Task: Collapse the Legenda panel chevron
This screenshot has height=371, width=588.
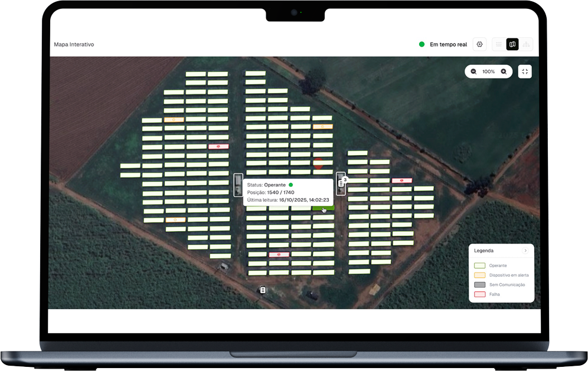Action: (525, 251)
